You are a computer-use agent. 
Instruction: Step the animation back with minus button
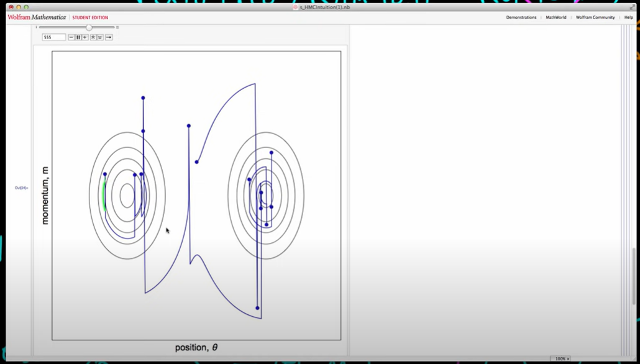pyautogui.click(x=71, y=37)
